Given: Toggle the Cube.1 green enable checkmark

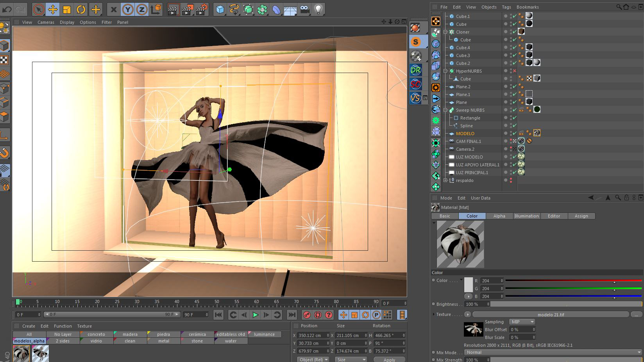Looking at the screenshot, I should pyautogui.click(x=515, y=16).
